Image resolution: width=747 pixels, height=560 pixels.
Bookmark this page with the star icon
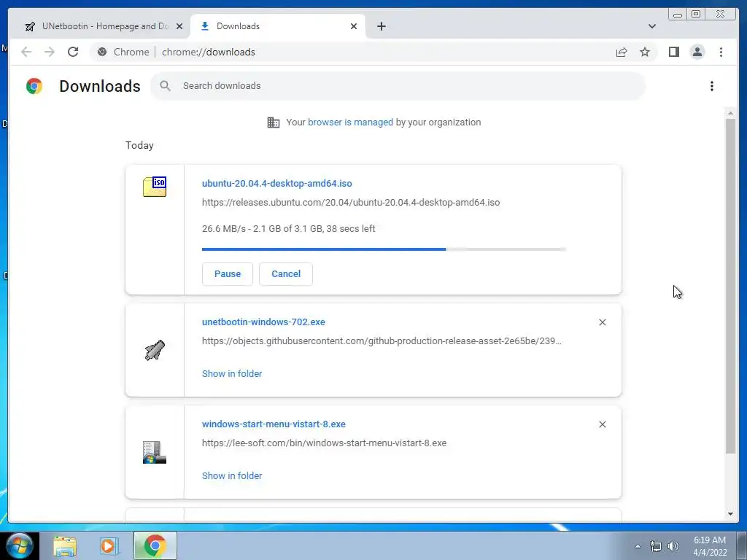645,52
